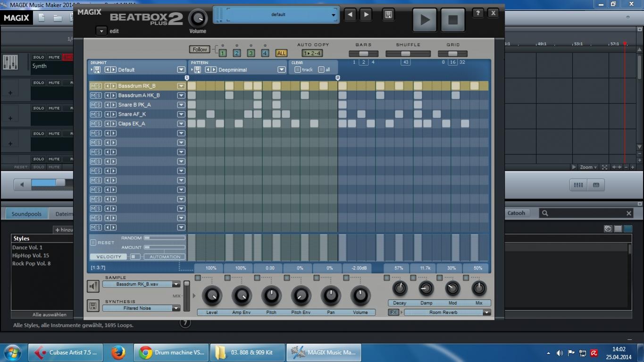Image resolution: width=644 pixels, height=362 pixels.
Task: Start BeatBox playback with the play button
Action: 425,20
